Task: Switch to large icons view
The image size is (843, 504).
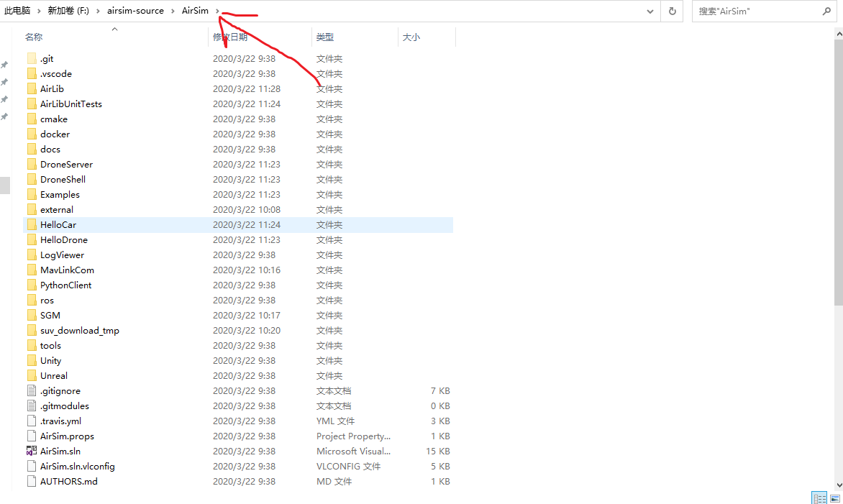Action: [x=835, y=498]
